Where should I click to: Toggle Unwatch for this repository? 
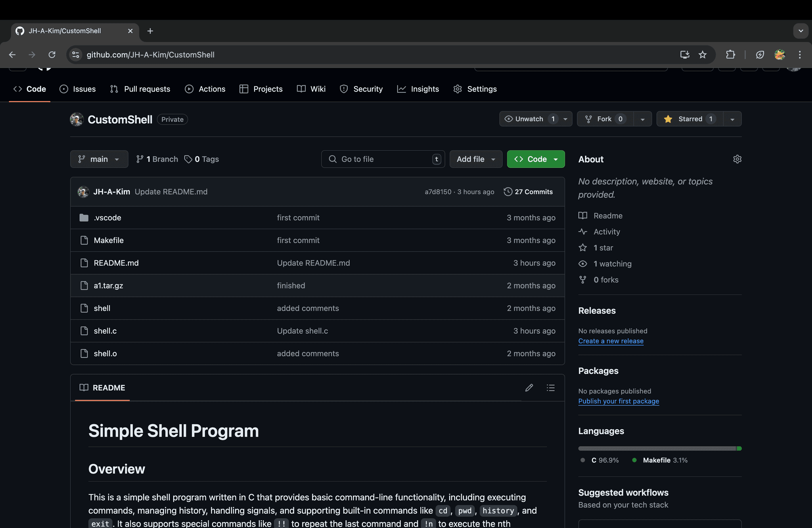pos(529,119)
